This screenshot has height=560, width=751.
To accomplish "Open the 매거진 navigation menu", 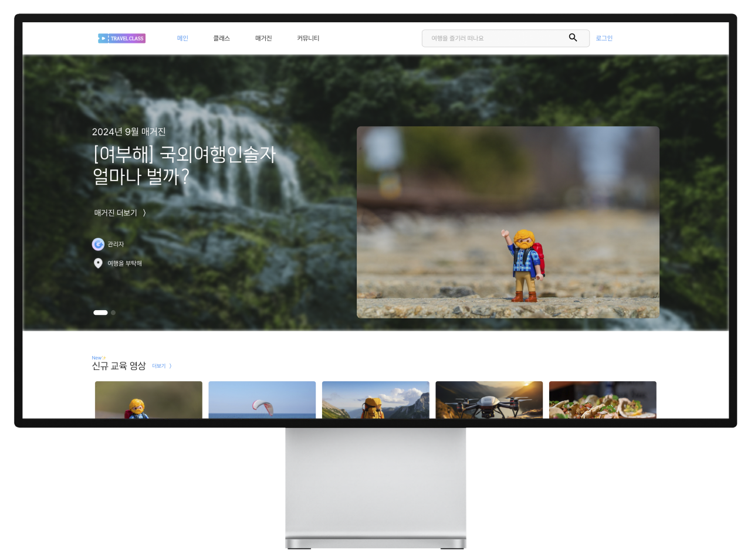I will click(x=263, y=38).
